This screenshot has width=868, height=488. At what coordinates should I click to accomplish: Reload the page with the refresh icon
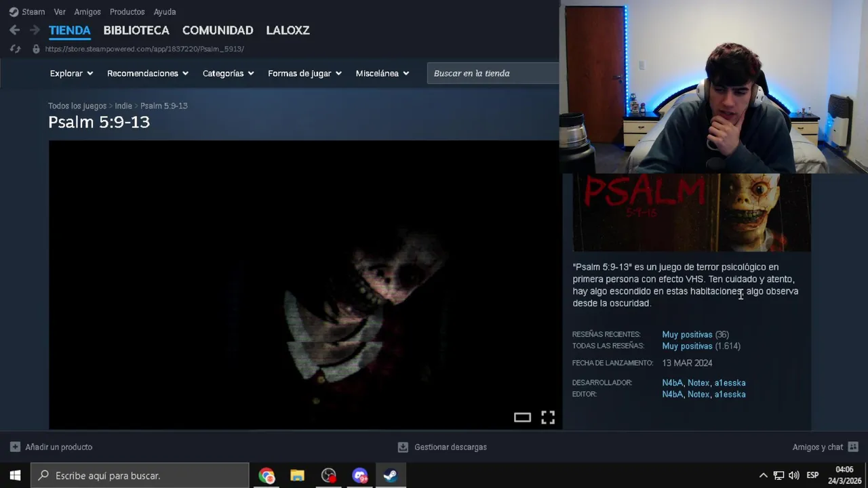point(15,49)
